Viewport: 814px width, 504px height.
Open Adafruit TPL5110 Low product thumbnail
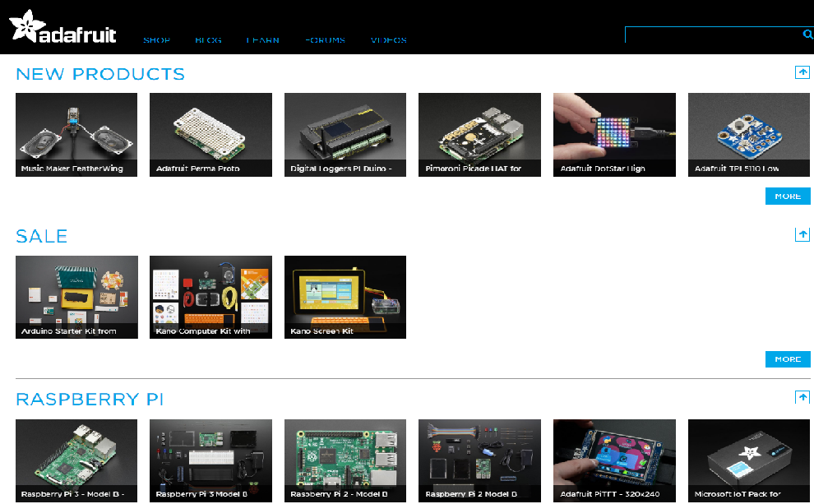pos(748,135)
